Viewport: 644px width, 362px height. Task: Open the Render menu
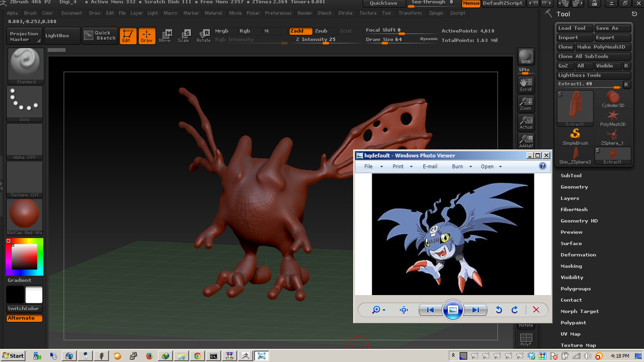[x=305, y=13]
